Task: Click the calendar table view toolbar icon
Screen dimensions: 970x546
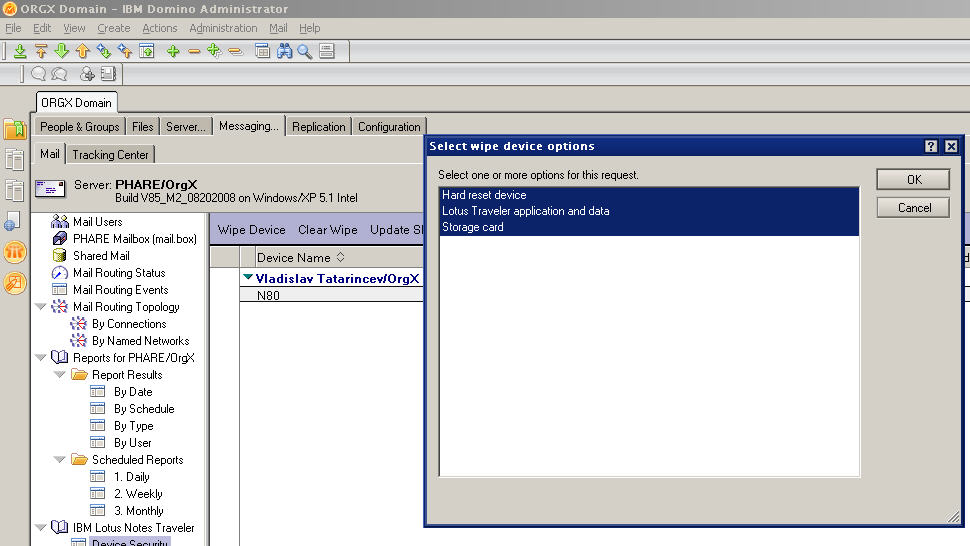Action: point(262,51)
